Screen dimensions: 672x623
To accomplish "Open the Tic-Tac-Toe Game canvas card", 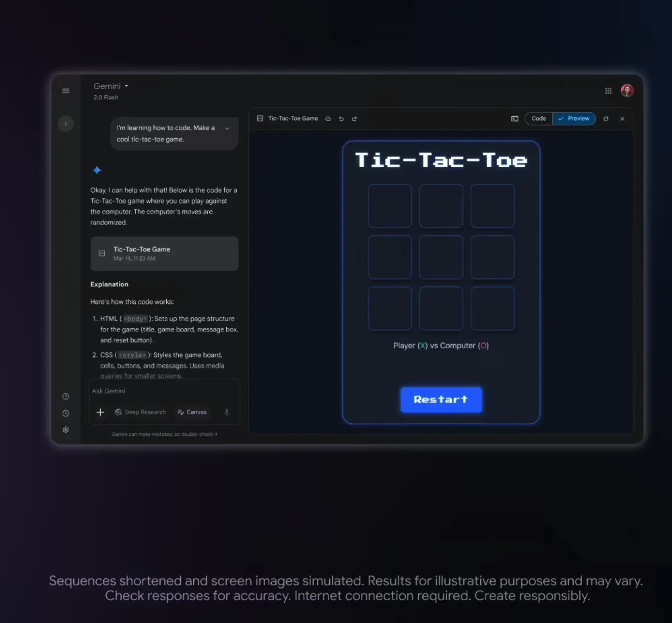I will point(164,254).
